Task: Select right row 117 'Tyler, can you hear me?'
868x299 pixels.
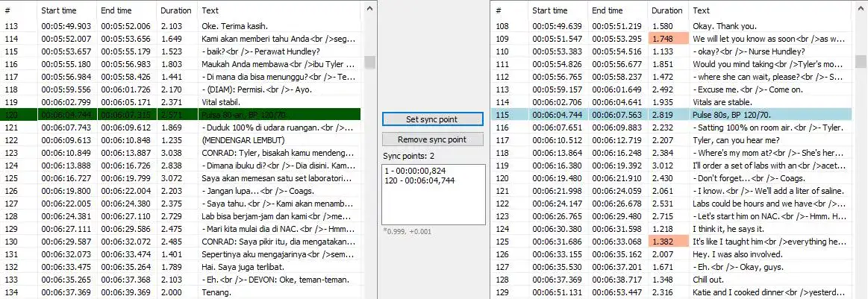Action: click(x=672, y=140)
